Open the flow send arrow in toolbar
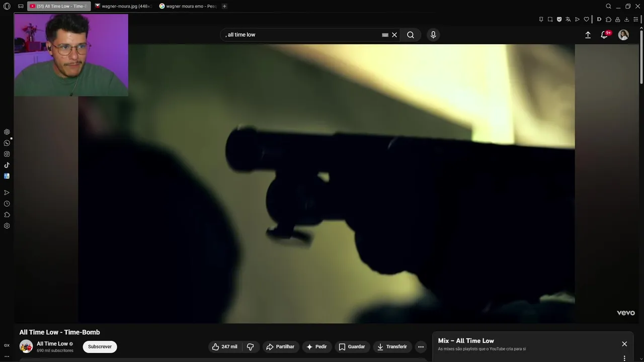 tap(577, 19)
